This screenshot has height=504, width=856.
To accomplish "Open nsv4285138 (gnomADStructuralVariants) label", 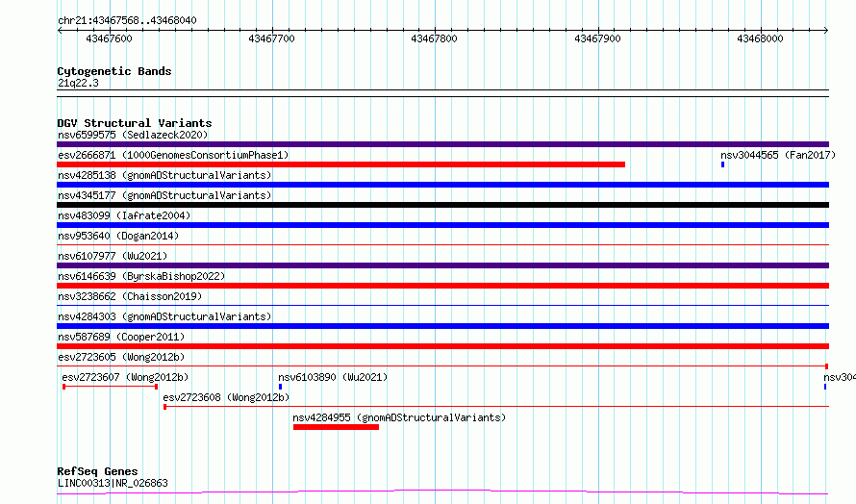I will click(164, 175).
